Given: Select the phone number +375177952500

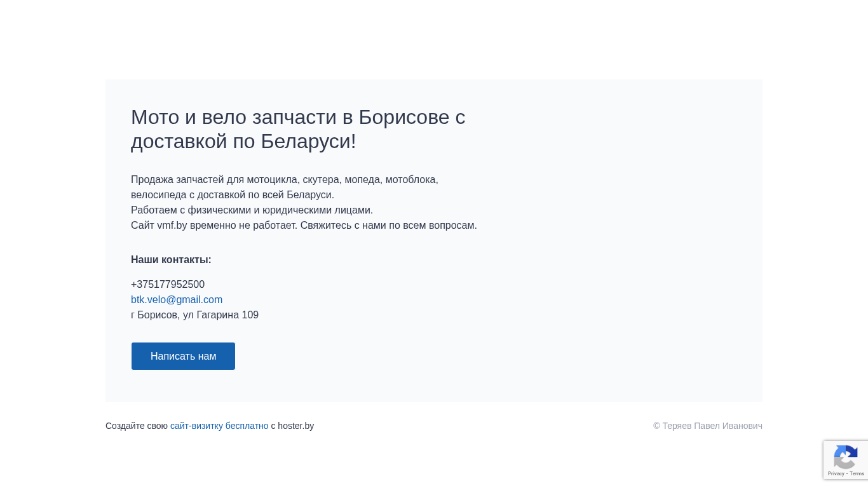Looking at the screenshot, I should tap(168, 285).
